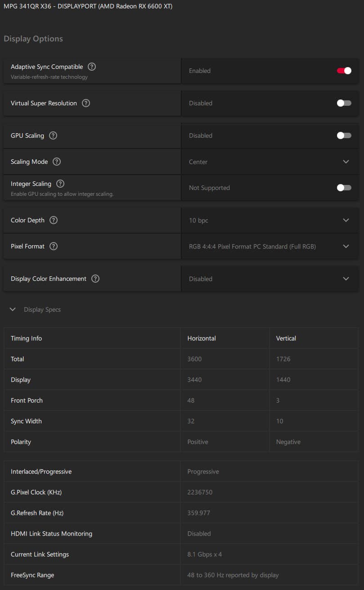
Task: Collapse the Display Specs section chevron
Action: coord(13,310)
